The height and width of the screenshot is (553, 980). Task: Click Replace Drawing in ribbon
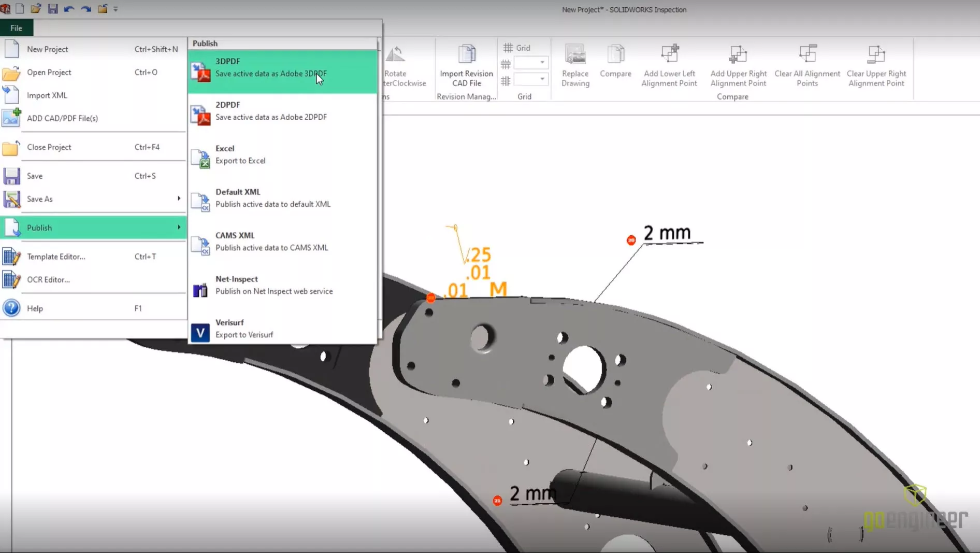pyautogui.click(x=575, y=66)
